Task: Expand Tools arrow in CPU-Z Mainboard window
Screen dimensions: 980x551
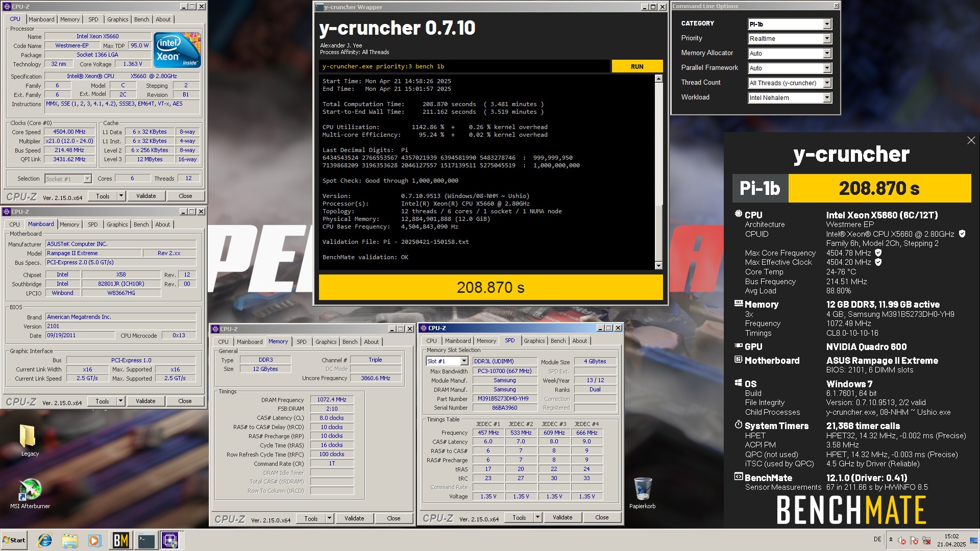Action: [x=120, y=401]
